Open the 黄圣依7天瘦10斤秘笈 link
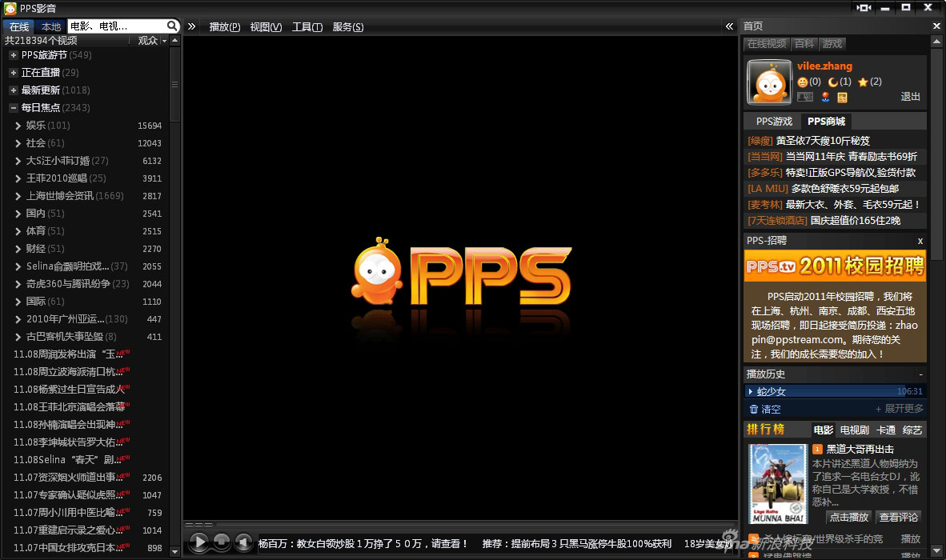The width and height of the screenshot is (946, 560). [x=823, y=141]
